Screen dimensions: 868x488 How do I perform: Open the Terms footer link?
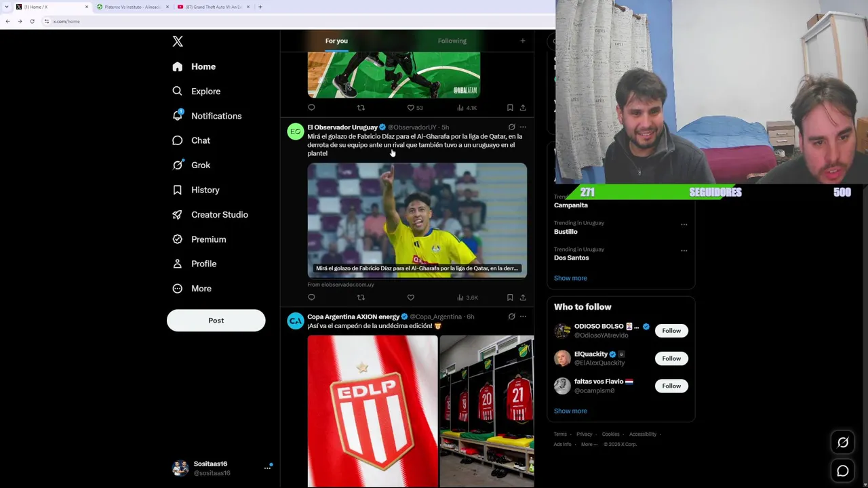point(560,434)
